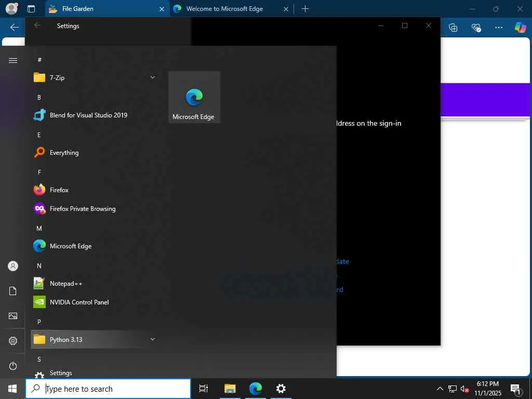Expand the Python 3.13 chevron
Screen dimensions: 532x399
pyautogui.click(x=153, y=339)
